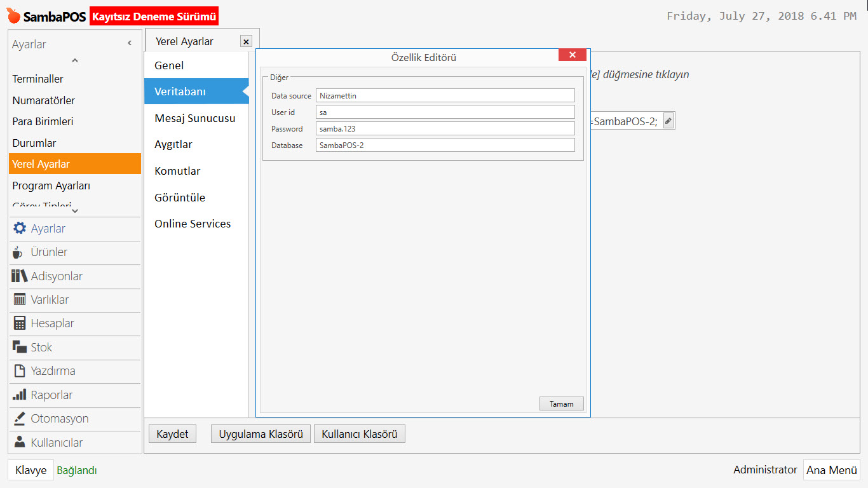Open Raporlar with the bar chart icon

20,395
